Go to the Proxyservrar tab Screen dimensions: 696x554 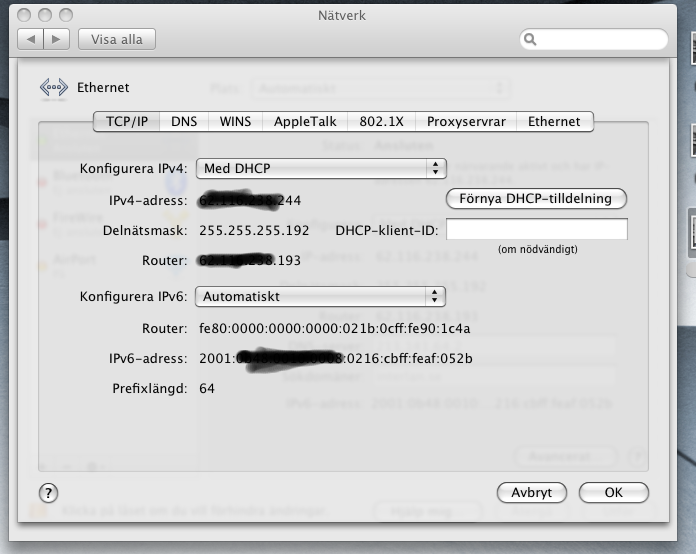[x=466, y=122]
